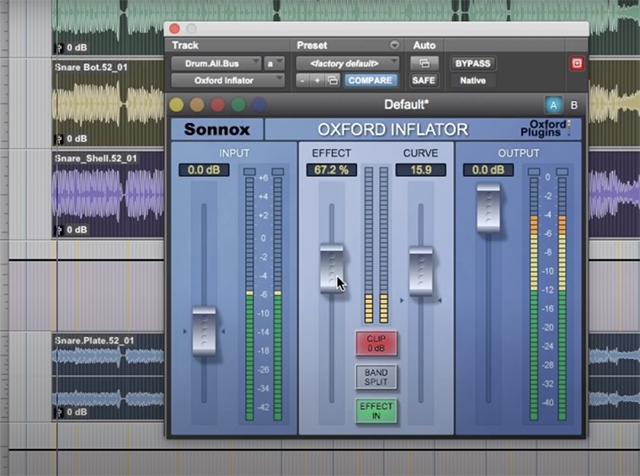Screen dimensions: 640x476
Task: Click the preset copy settings icon
Action: [x=333, y=80]
